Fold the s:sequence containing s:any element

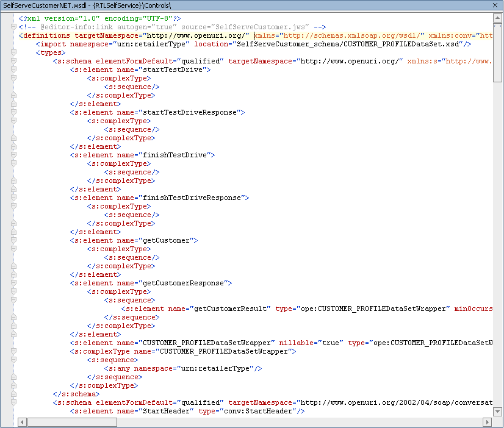tap(13, 360)
